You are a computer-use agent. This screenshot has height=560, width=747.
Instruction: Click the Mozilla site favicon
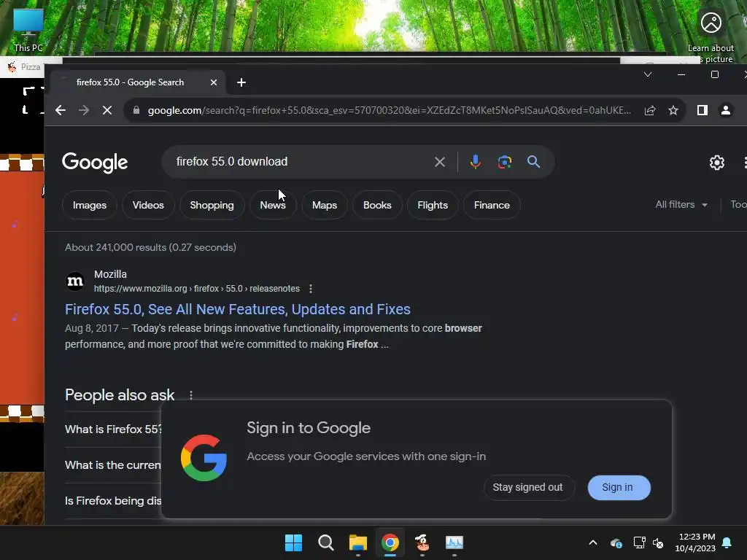75,281
